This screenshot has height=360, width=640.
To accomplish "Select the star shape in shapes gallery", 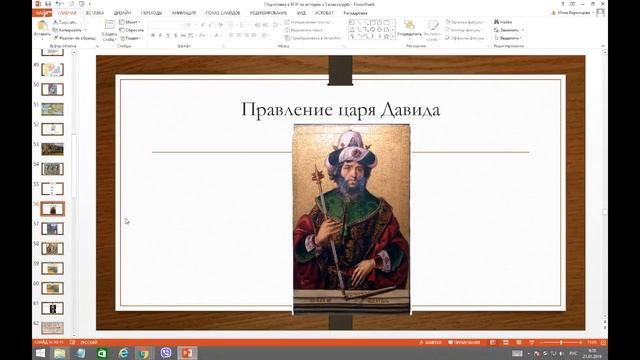I will coord(386,37).
